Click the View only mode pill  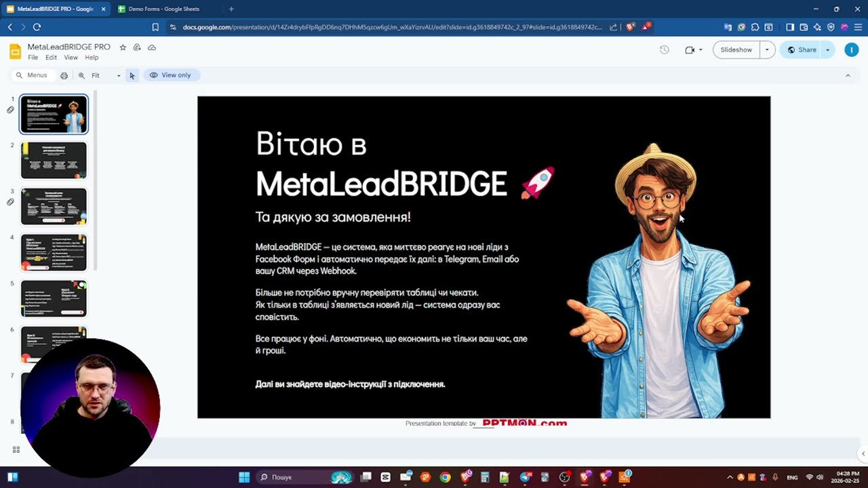171,75
